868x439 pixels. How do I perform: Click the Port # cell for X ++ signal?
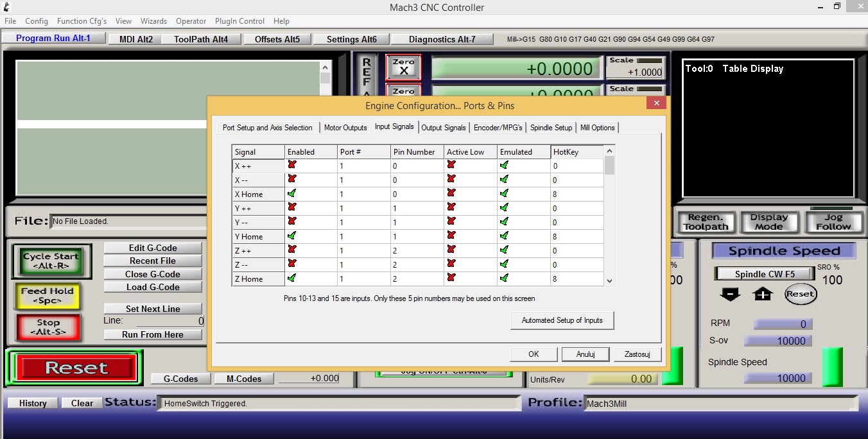(x=364, y=166)
